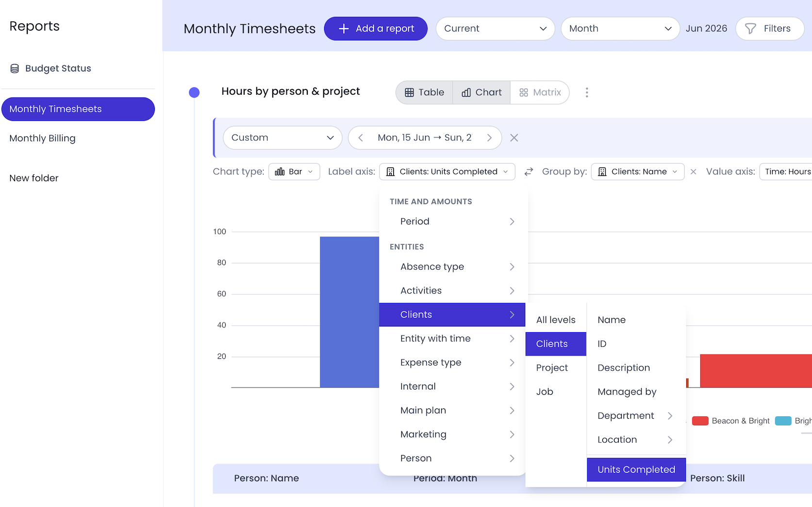Viewport: 812px width, 507px height.
Task: Open New folder in sidebar
Action: [34, 178]
